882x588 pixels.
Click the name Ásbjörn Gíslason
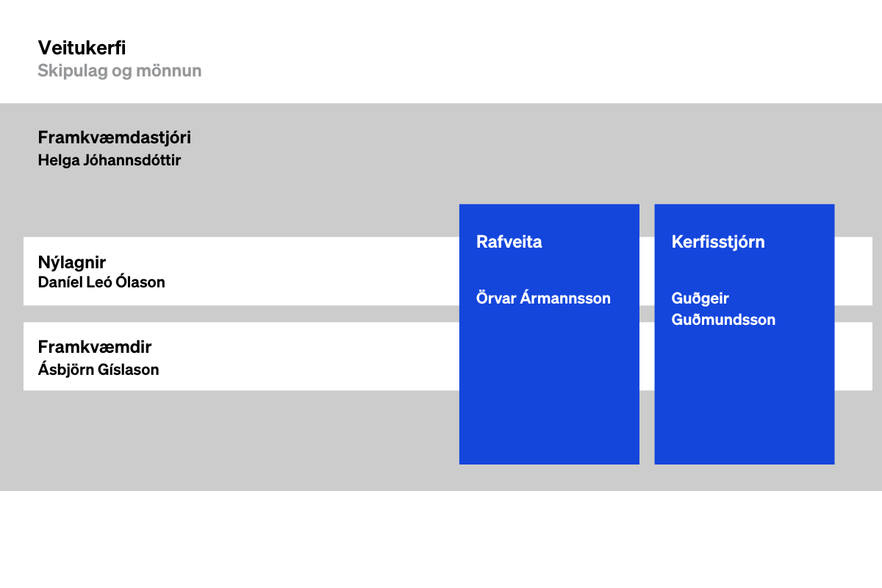tap(98, 370)
